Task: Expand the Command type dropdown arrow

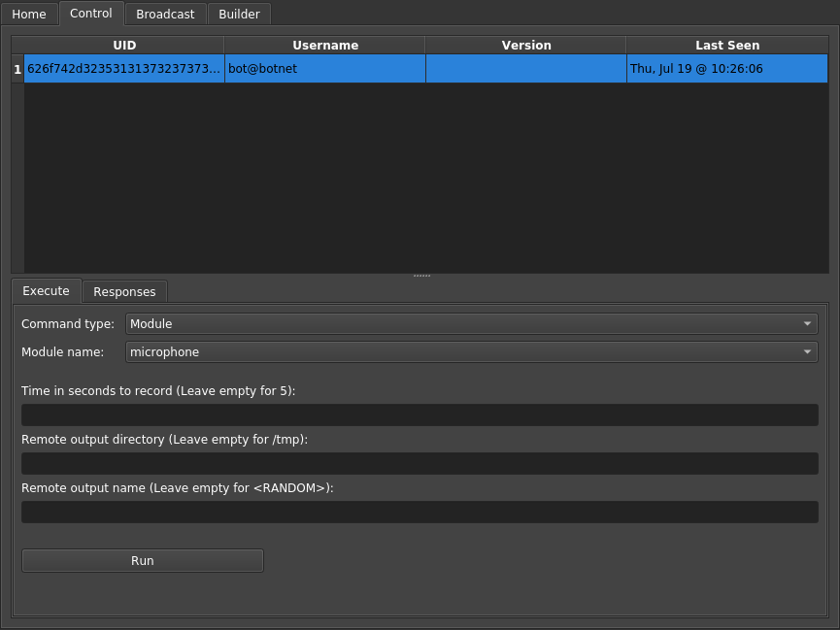Action: [807, 323]
